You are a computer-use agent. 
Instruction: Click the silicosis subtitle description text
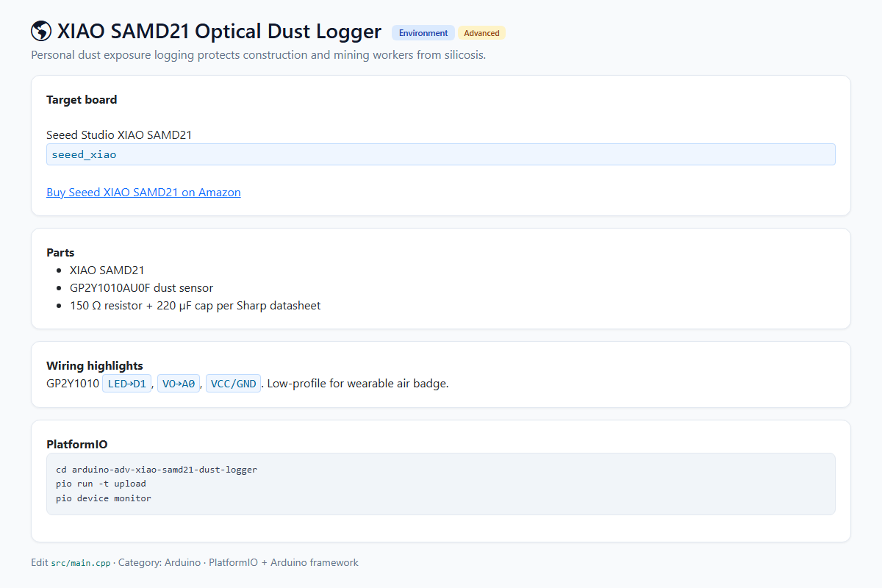[x=259, y=55]
